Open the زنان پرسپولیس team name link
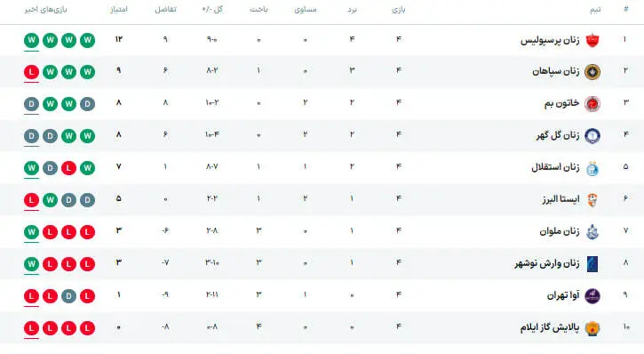This screenshot has width=644, height=354. 550,40
